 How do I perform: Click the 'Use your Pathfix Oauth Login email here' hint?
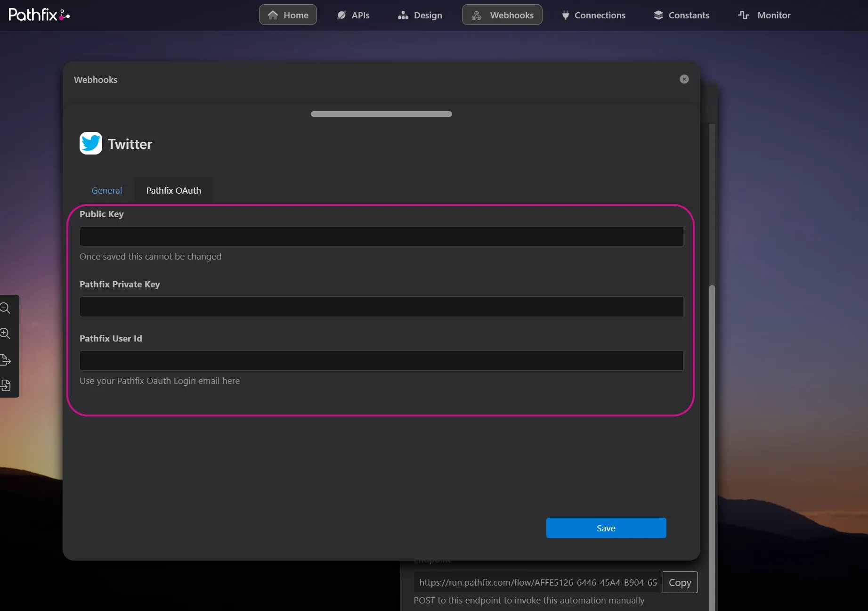160,381
